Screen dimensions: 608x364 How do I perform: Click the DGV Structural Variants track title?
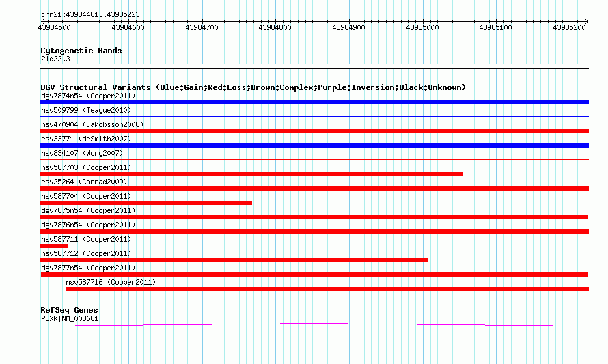[x=253, y=87]
